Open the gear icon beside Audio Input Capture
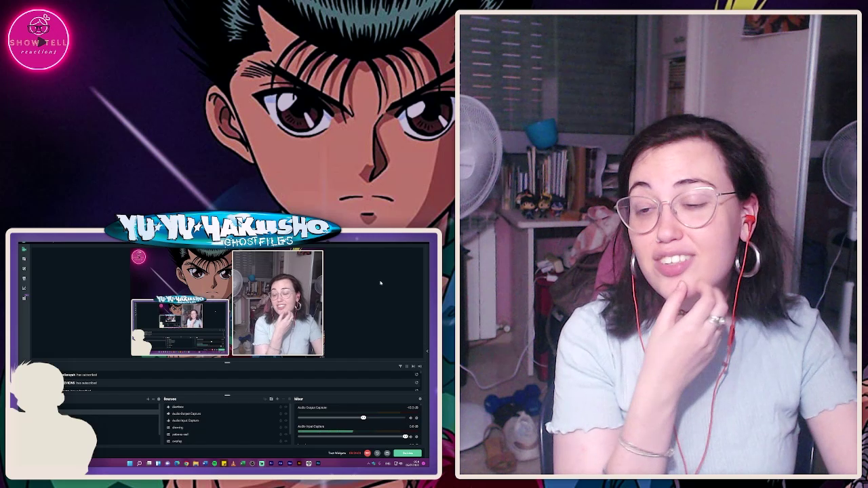Viewport: 868px width, 488px height. point(416,436)
